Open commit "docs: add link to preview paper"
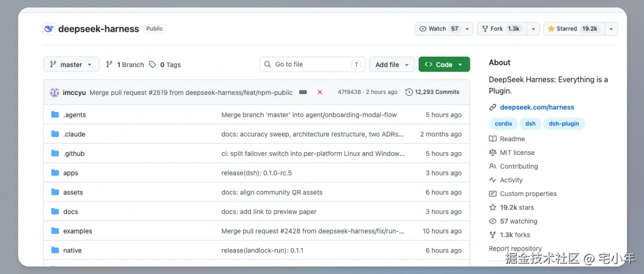This screenshot has height=274, width=644. (269, 211)
